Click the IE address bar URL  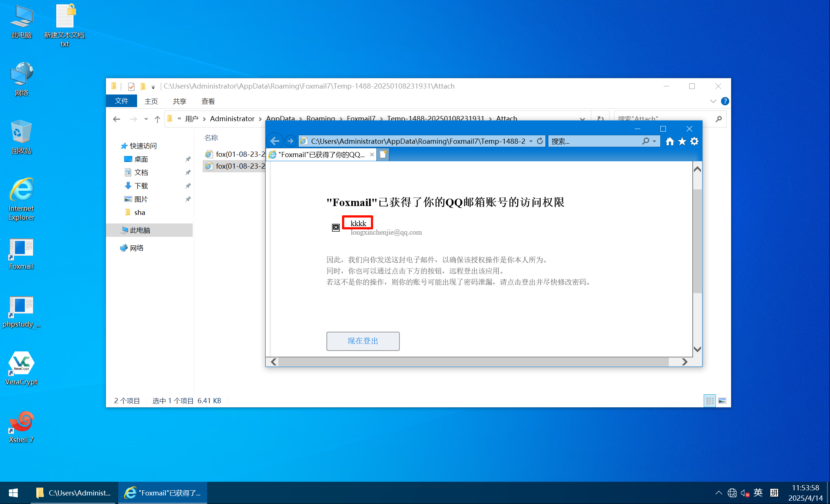click(x=418, y=141)
